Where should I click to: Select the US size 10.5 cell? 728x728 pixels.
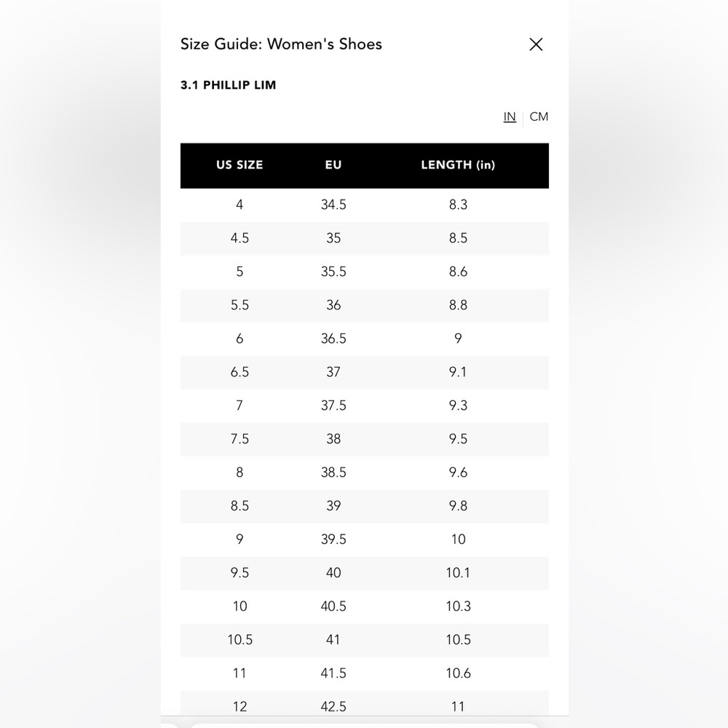[x=240, y=639]
